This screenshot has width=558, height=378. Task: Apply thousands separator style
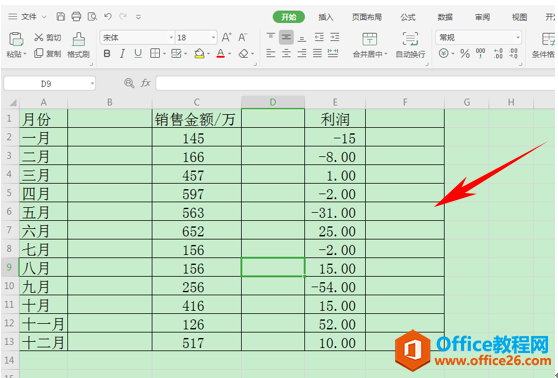(x=481, y=54)
